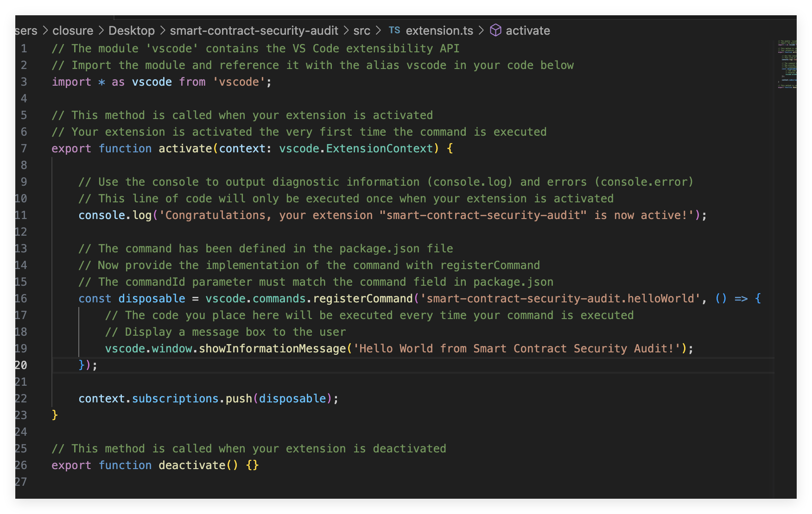Click comment 'Display a message box to the user'
Viewport: 812px width, 514px height.
pyautogui.click(x=225, y=332)
